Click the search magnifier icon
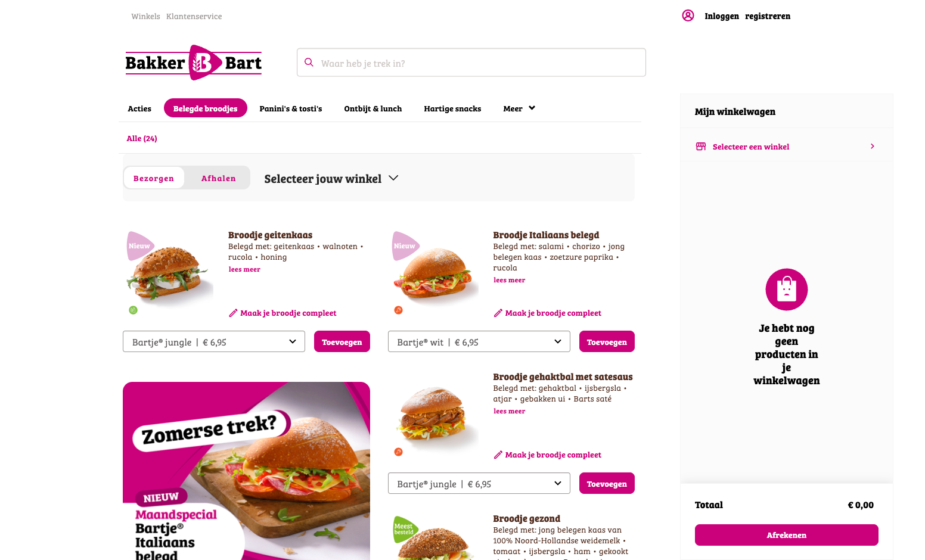The image size is (925, 560). pos(309,62)
